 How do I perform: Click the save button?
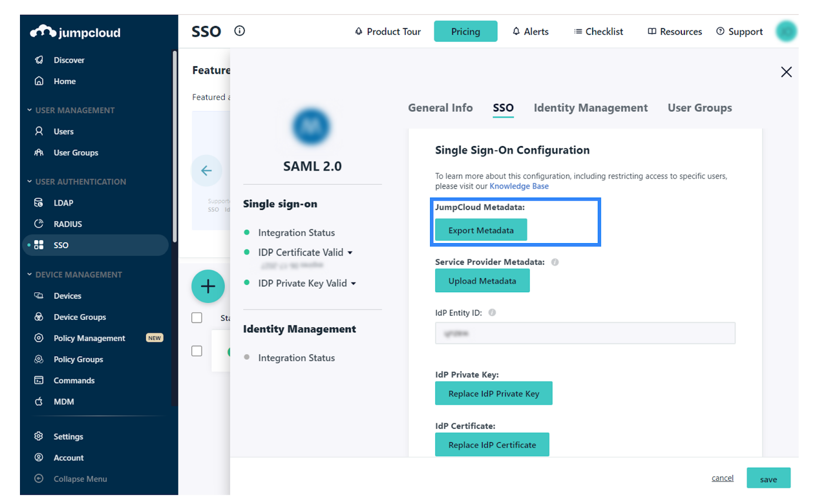tap(768, 478)
